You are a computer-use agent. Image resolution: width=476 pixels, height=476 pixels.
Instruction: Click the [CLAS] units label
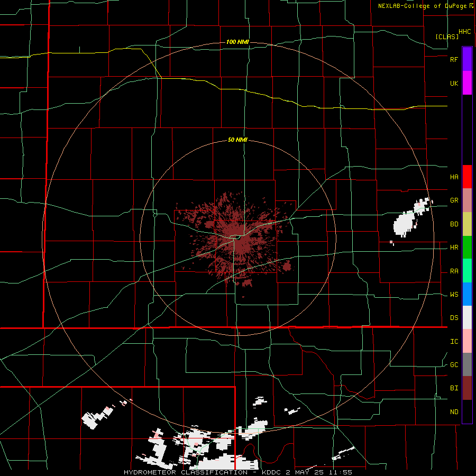pyautogui.click(x=447, y=36)
